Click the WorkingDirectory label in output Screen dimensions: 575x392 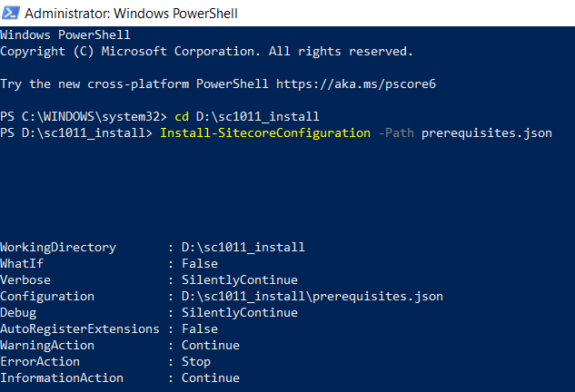pyautogui.click(x=58, y=247)
